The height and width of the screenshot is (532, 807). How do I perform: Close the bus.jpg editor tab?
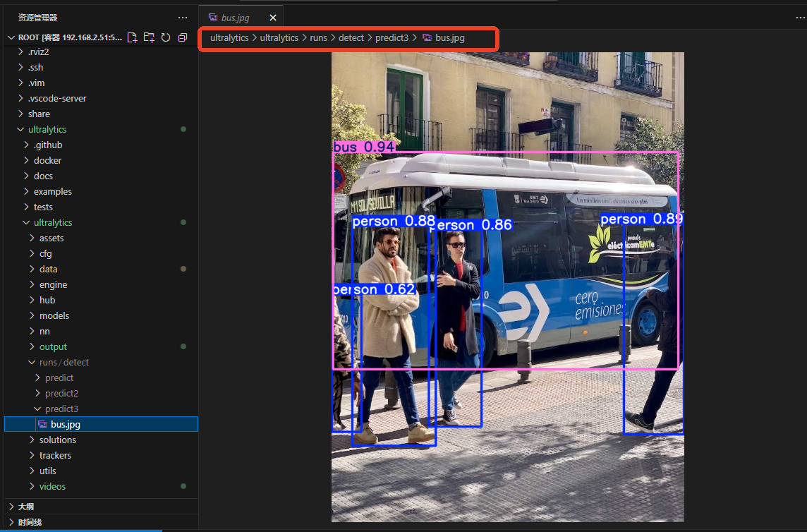[x=273, y=18]
